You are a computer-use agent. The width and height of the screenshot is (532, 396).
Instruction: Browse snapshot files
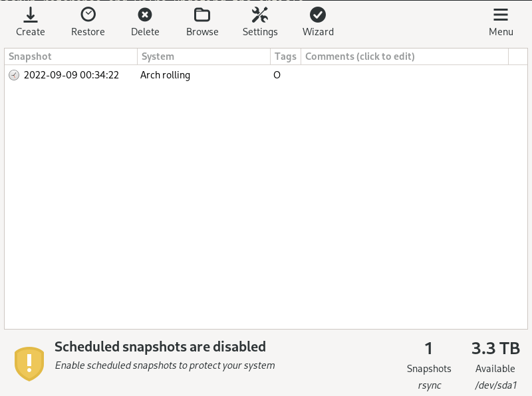click(x=202, y=22)
